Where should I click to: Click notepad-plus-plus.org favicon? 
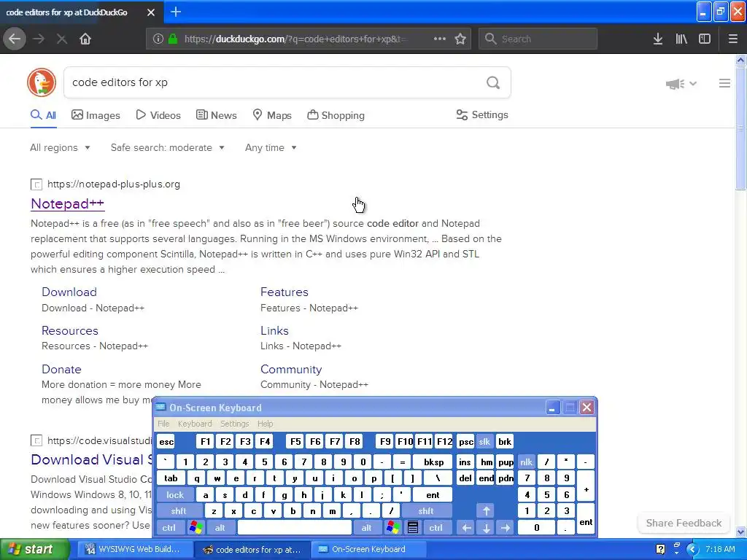coord(36,184)
